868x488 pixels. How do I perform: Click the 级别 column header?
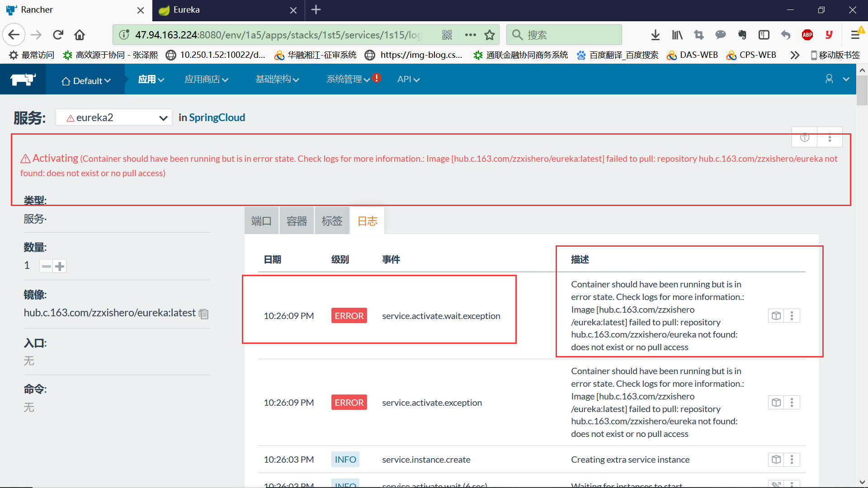pyautogui.click(x=340, y=259)
